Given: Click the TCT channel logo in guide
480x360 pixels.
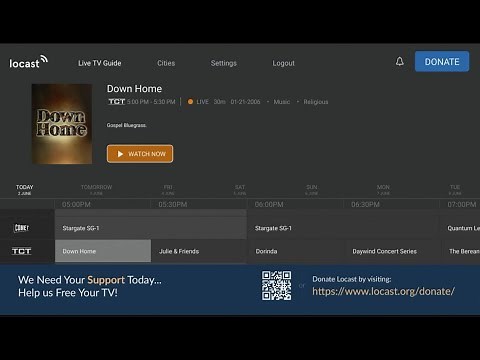Looking at the screenshot, I should coord(21,251).
